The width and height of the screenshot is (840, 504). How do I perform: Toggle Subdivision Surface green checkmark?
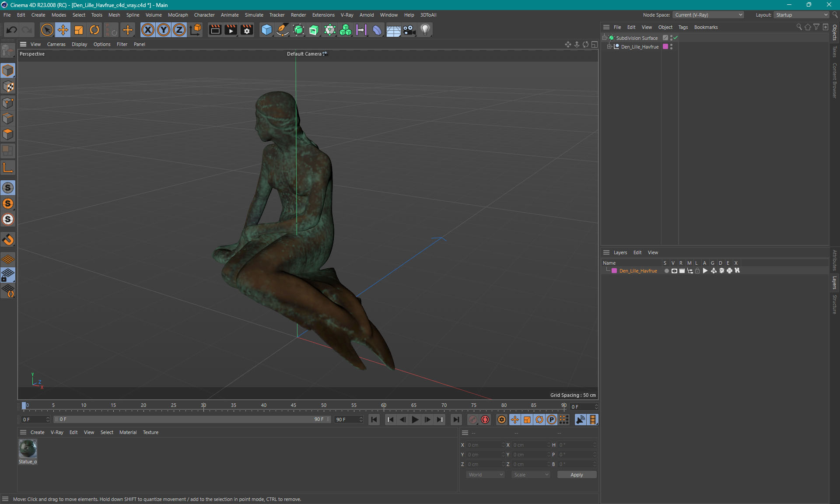click(x=676, y=38)
